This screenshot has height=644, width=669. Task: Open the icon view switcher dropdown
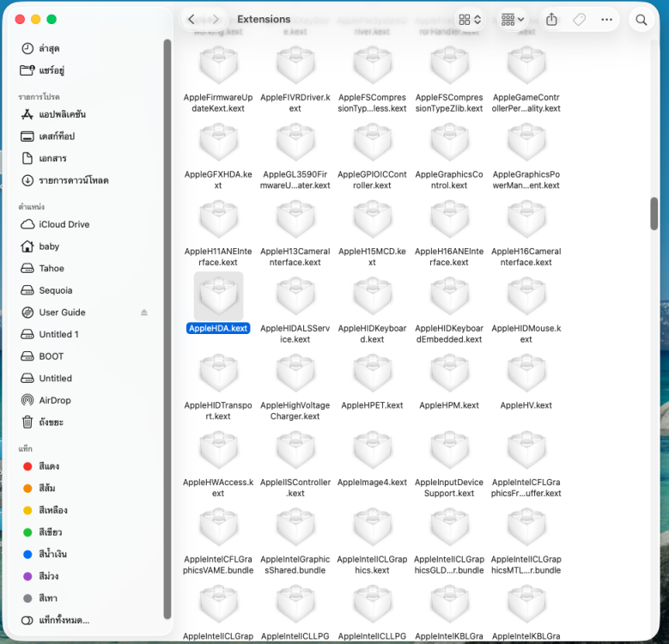tap(470, 20)
